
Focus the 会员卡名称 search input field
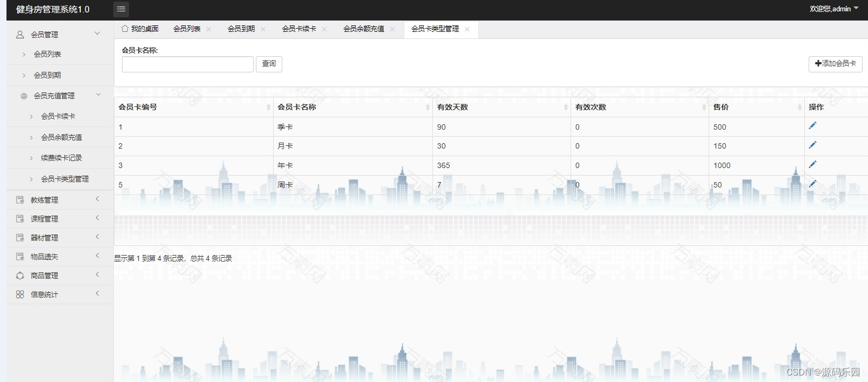[x=188, y=64]
